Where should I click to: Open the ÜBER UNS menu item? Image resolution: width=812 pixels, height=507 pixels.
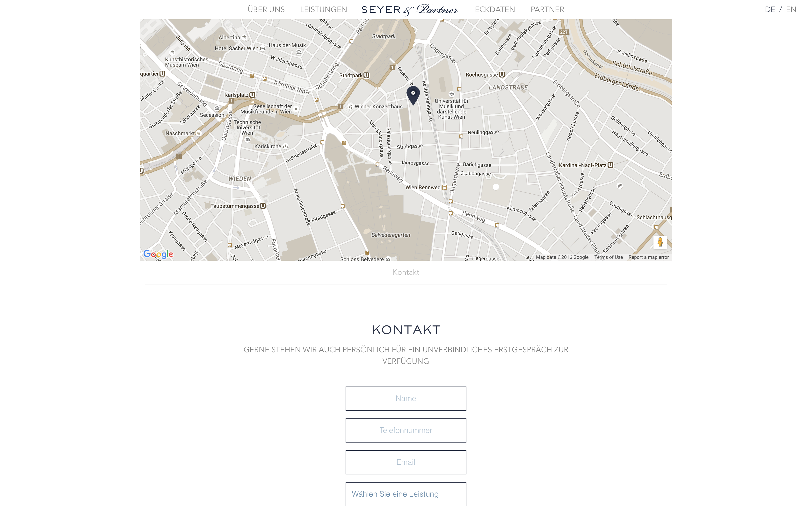266,9
